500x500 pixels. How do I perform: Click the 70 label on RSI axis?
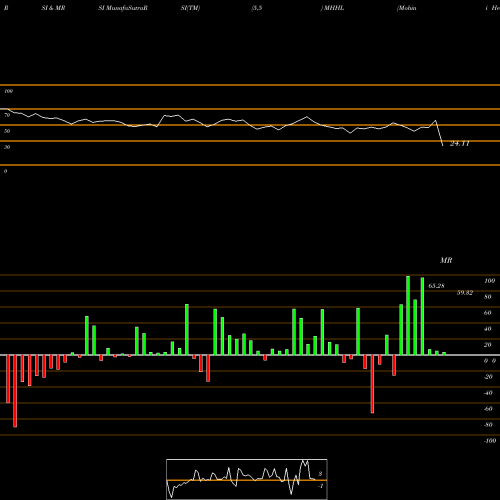tap(7, 115)
